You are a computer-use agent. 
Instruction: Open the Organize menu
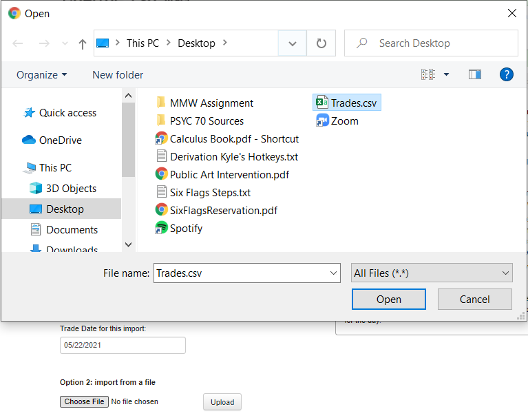(42, 74)
